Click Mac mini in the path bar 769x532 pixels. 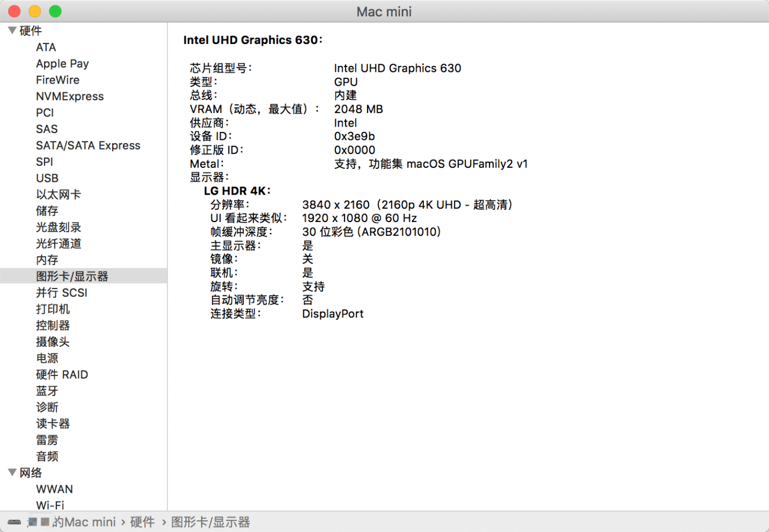click(x=90, y=522)
